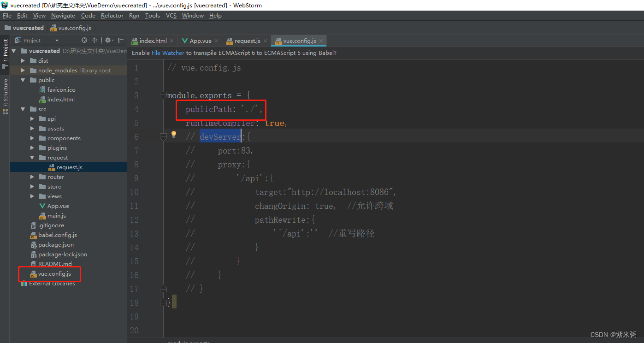
Task: Open the Tools menu
Action: [x=153, y=16]
